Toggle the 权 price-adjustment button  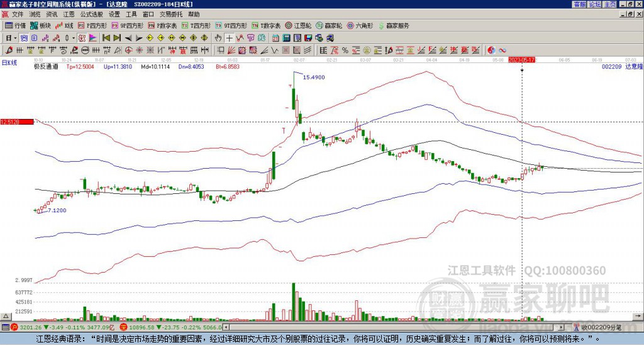82,38
